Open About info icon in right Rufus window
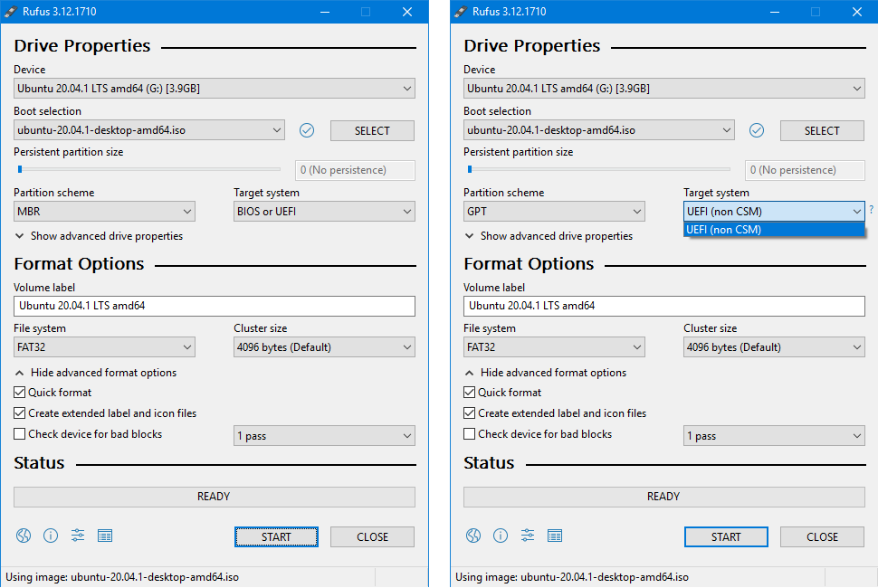The height and width of the screenshot is (588, 878). point(500,536)
